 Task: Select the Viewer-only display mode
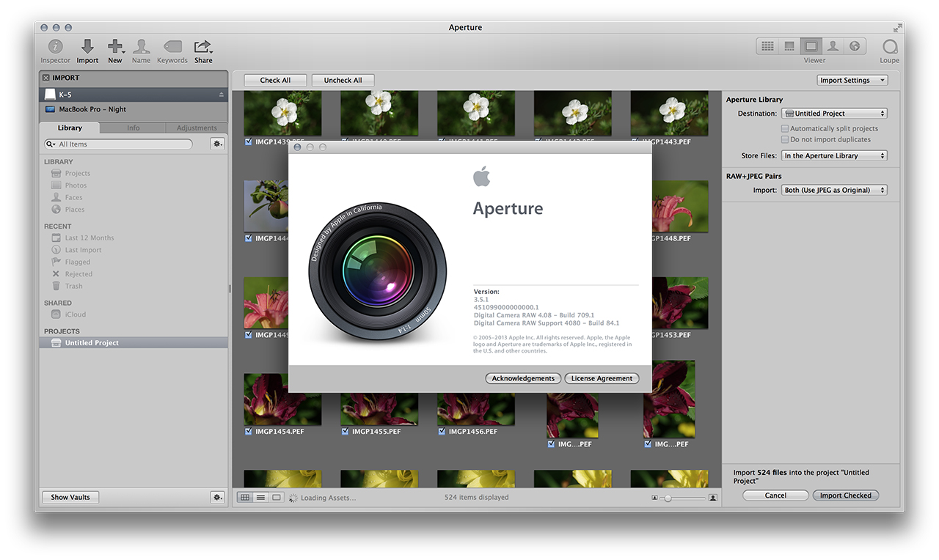811,46
